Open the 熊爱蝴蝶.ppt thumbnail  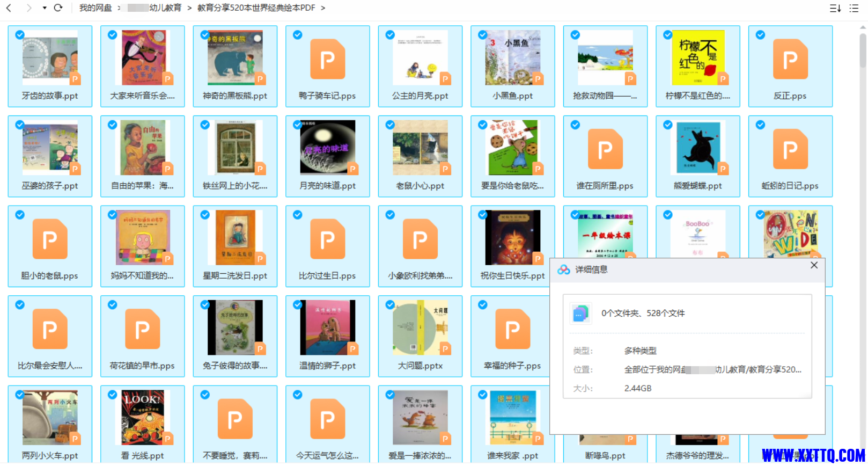click(698, 147)
